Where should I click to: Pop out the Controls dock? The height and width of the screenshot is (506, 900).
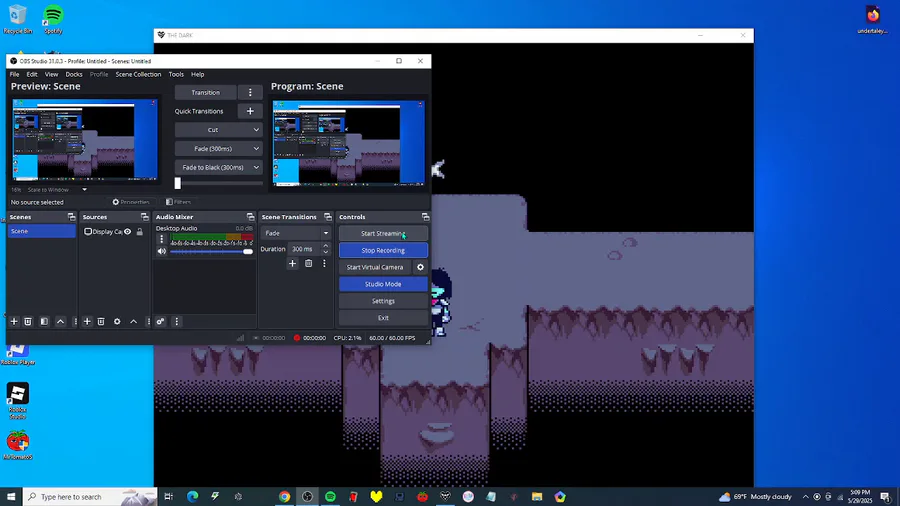[x=425, y=217]
